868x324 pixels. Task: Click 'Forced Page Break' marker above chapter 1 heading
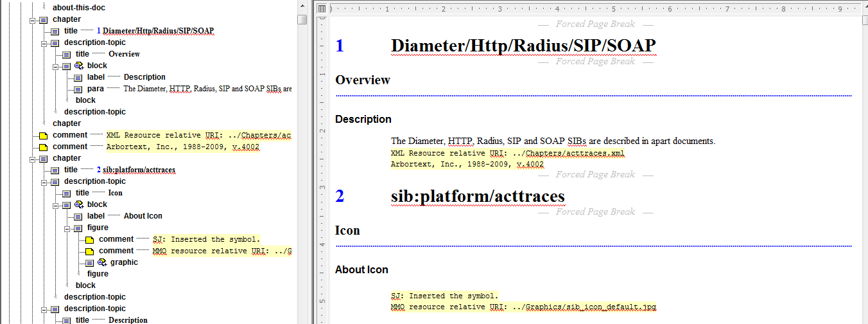coord(595,24)
